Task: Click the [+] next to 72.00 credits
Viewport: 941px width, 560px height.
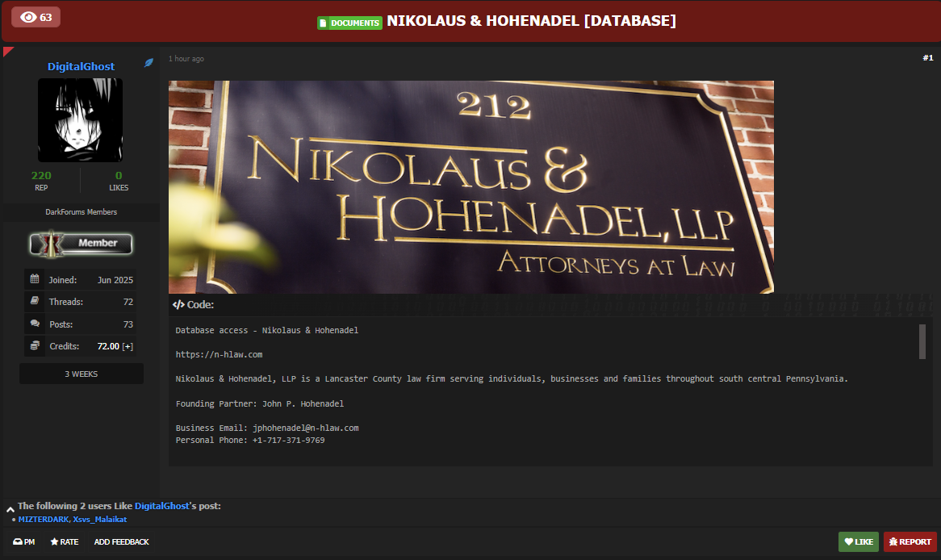Action: tap(128, 346)
